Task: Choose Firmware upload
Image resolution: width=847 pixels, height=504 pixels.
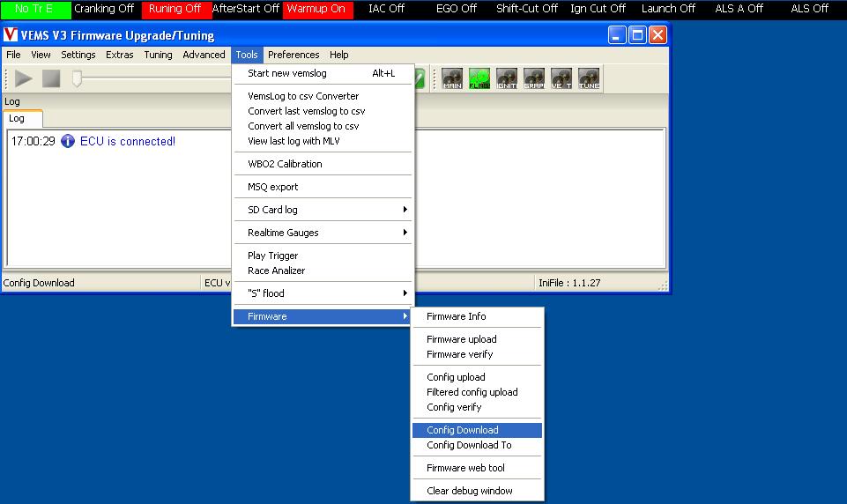Action: pyautogui.click(x=477, y=339)
